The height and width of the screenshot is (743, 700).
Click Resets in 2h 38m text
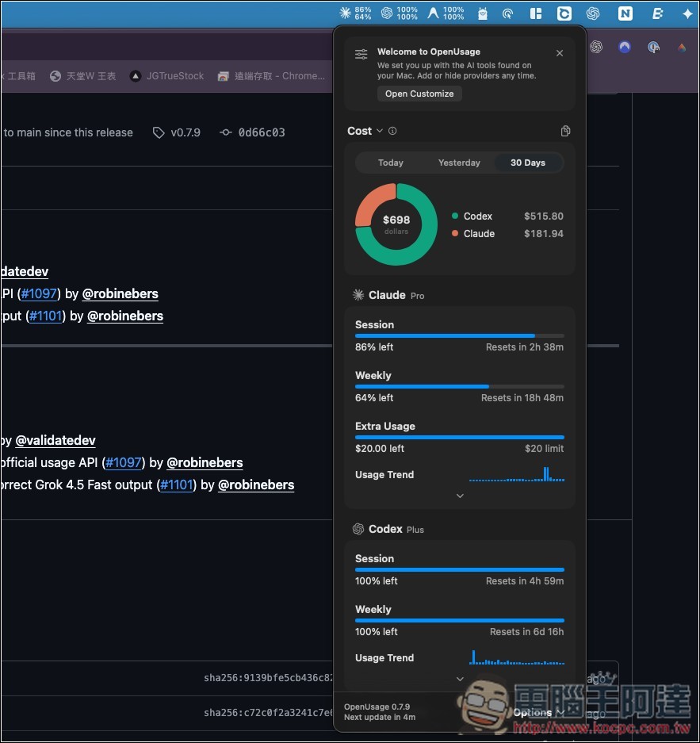524,347
